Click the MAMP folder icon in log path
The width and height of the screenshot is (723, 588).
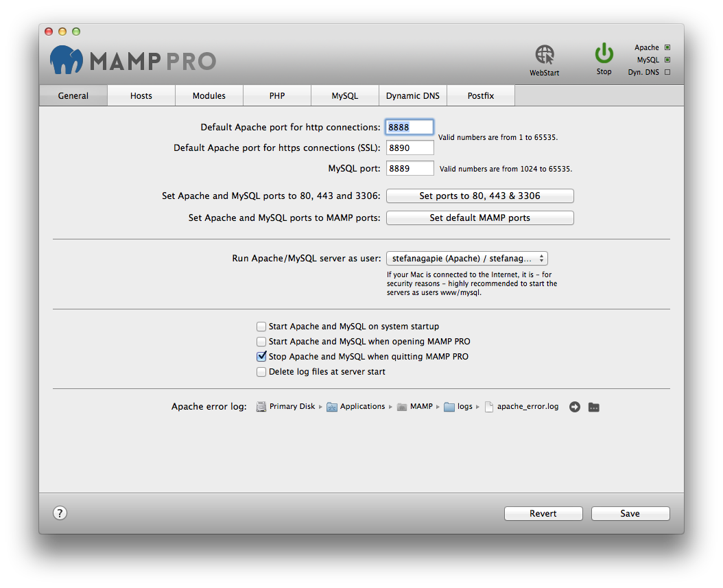coord(401,407)
